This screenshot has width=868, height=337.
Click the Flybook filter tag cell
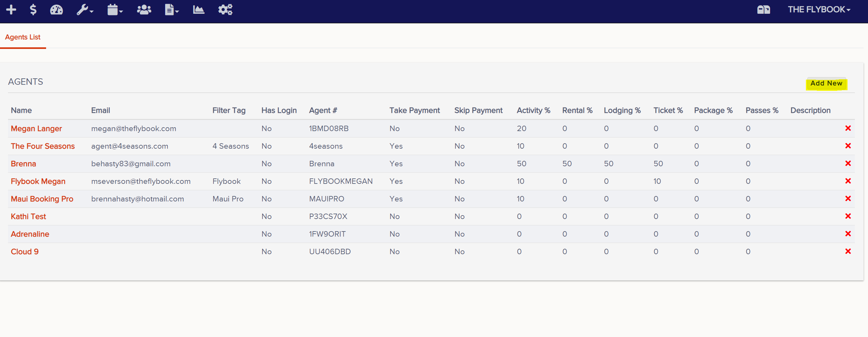(x=226, y=181)
